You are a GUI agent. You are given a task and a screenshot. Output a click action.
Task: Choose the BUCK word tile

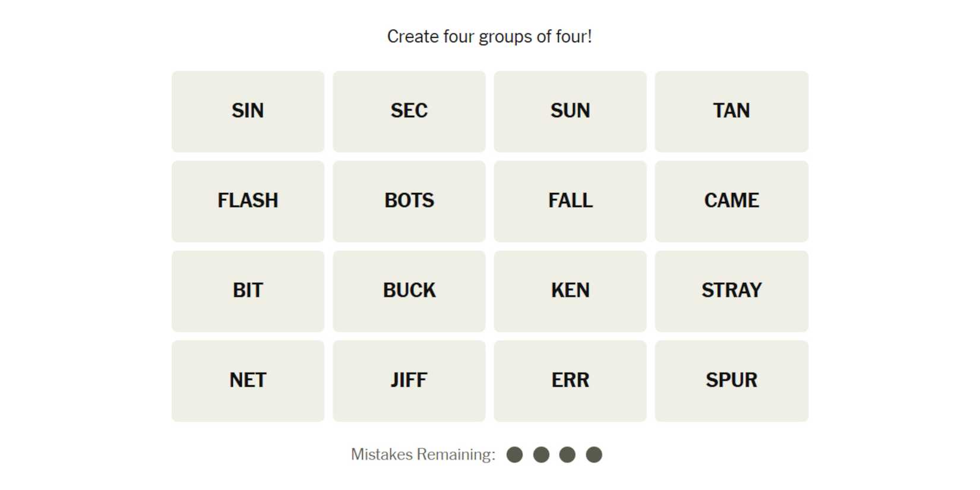[x=409, y=291]
